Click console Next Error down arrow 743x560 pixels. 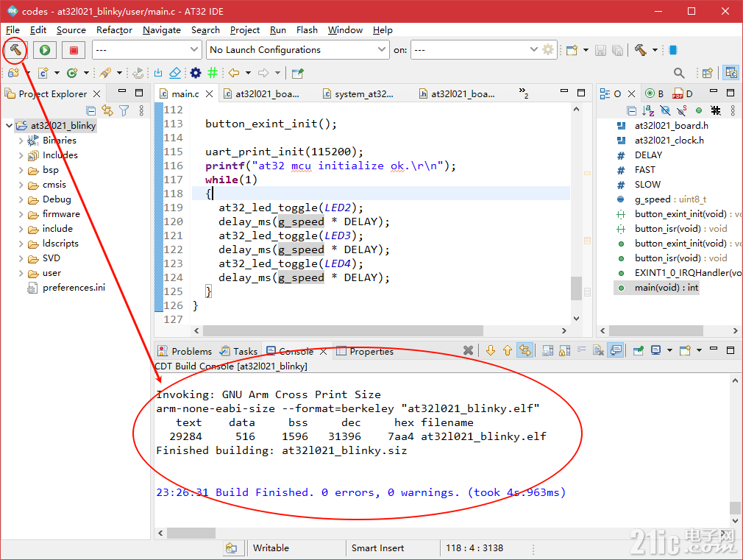(x=491, y=350)
